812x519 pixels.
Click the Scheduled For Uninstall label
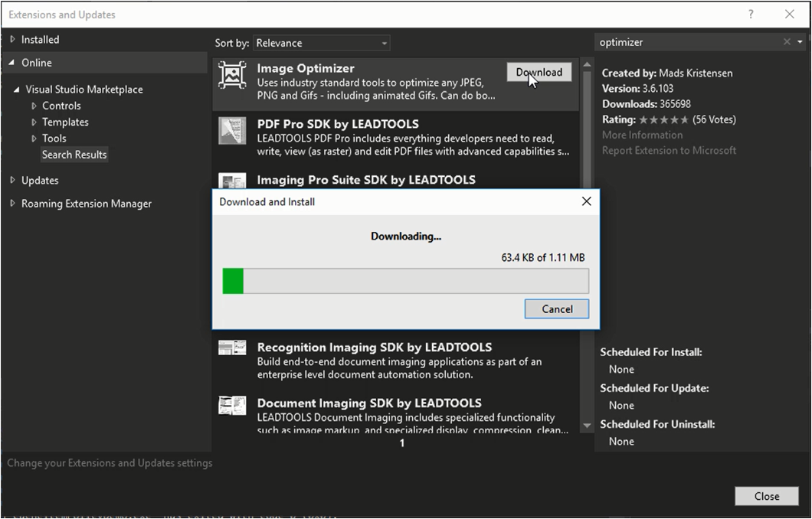[x=657, y=424]
